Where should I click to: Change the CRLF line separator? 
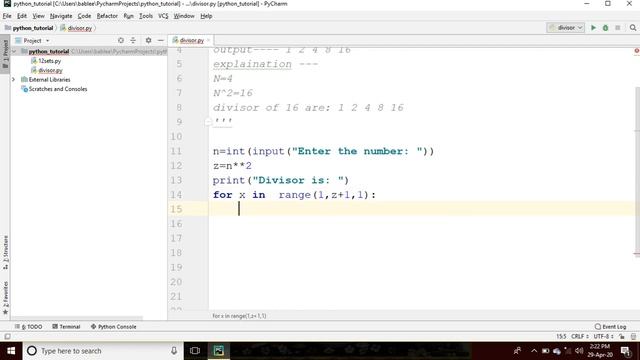click(580, 336)
